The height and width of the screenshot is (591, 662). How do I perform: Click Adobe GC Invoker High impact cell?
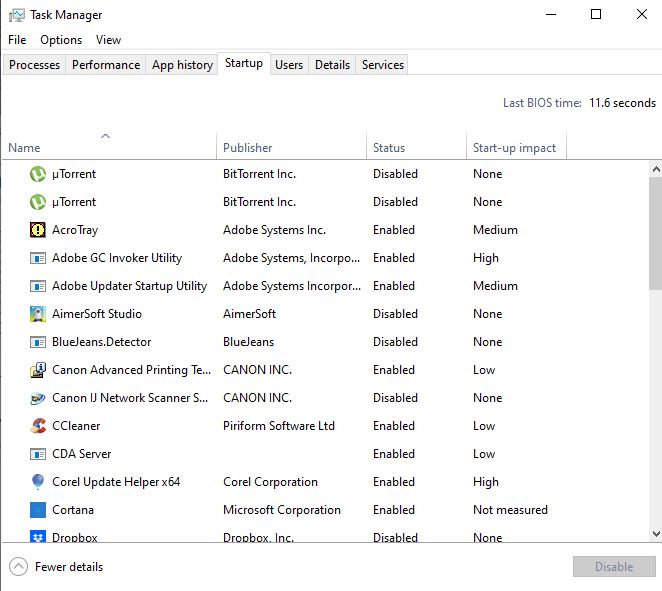(486, 258)
